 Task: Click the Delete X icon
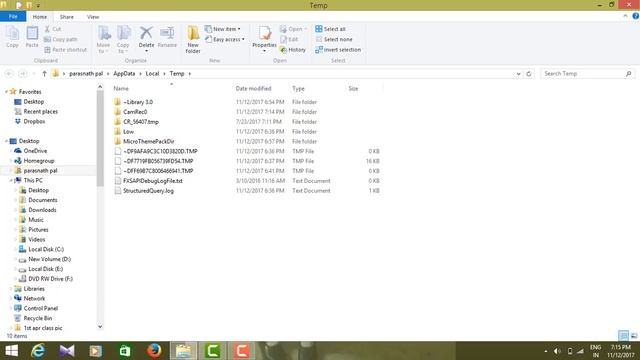click(x=146, y=33)
